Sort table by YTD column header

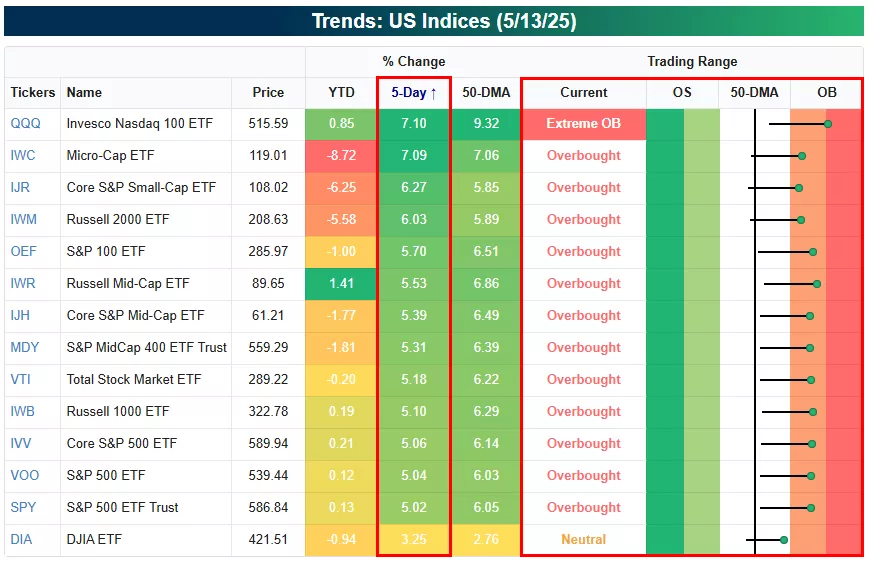341,92
